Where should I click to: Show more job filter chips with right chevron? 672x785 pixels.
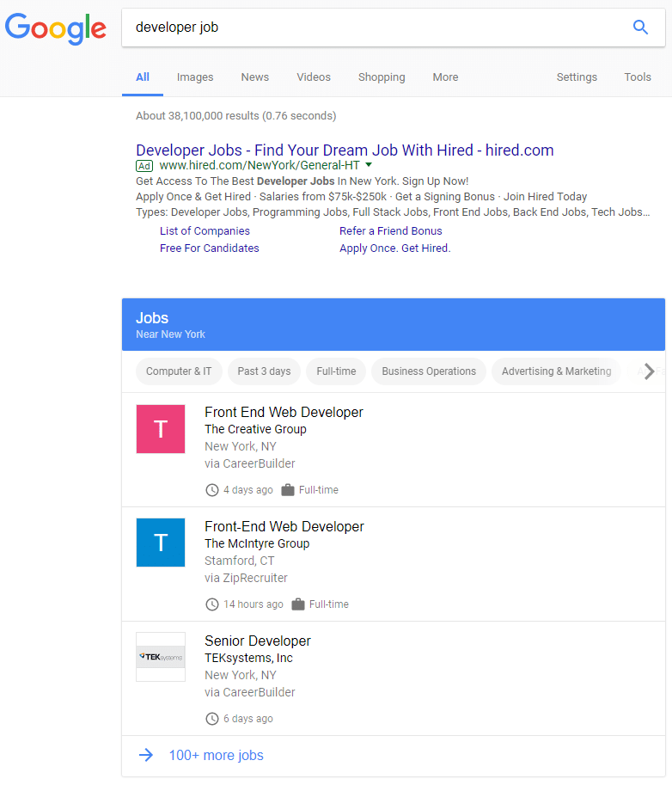(x=649, y=371)
